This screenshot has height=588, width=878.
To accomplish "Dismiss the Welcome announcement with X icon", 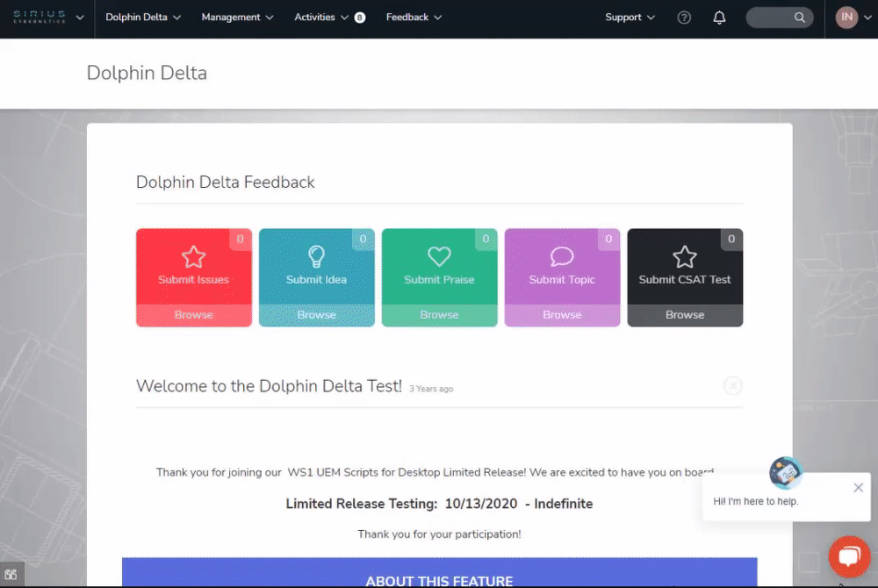I will [732, 385].
